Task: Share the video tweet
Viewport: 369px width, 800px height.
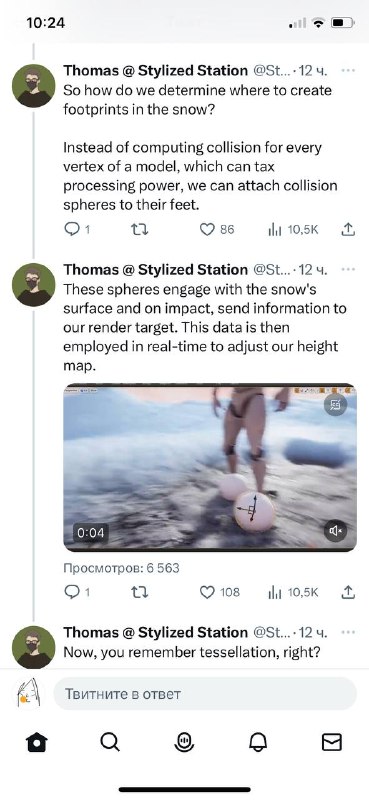Action: (347, 592)
